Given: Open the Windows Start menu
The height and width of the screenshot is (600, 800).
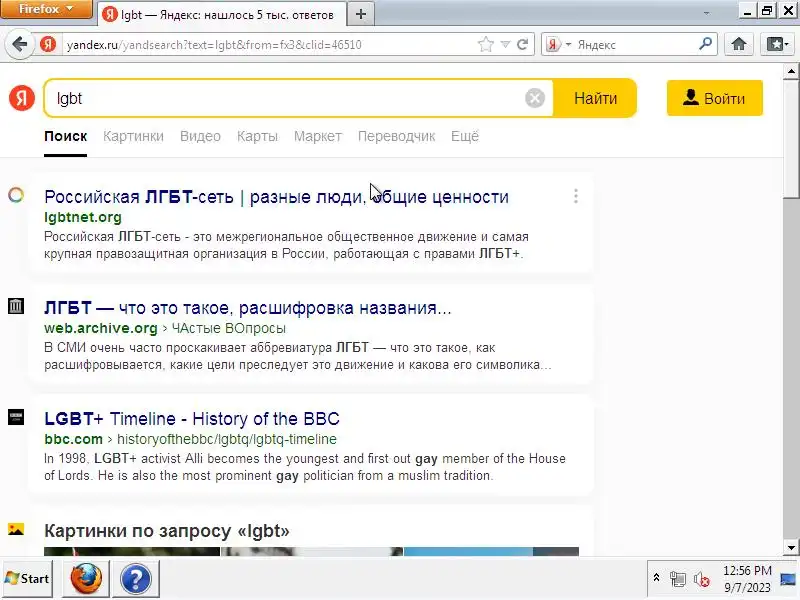Looking at the screenshot, I should (x=27, y=579).
